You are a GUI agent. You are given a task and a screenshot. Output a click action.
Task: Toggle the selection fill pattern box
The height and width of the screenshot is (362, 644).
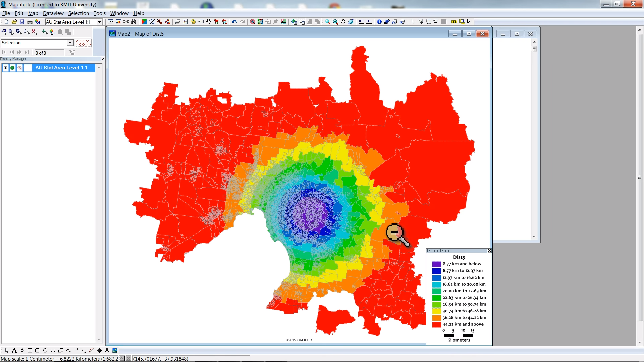pyautogui.click(x=83, y=43)
